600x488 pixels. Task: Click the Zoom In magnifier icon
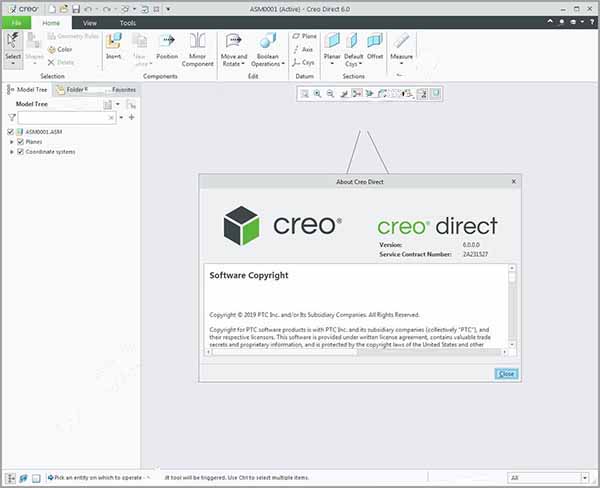pos(317,93)
